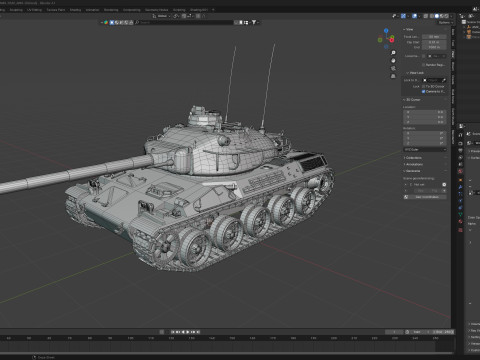Image resolution: width=480 pixels, height=360 pixels.
Task: Enable the Render Region checkbox
Action: coord(424,65)
